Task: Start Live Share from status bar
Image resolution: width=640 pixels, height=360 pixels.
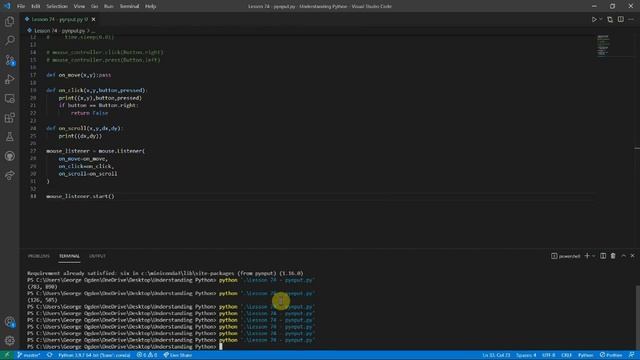Action: point(178,355)
